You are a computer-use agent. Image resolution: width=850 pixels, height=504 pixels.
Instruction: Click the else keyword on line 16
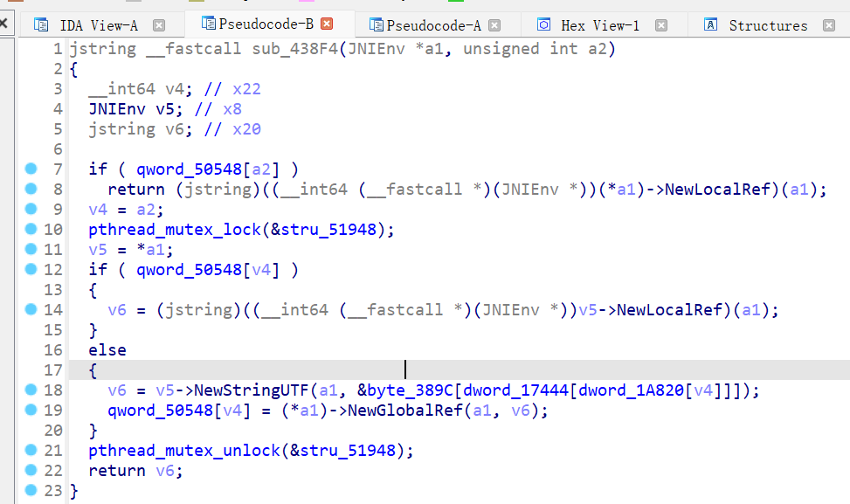point(107,350)
